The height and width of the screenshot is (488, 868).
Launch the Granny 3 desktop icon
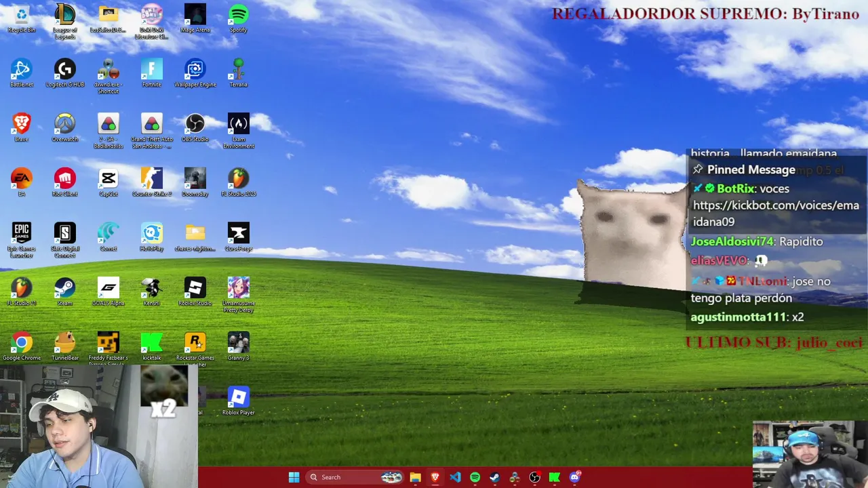click(239, 347)
